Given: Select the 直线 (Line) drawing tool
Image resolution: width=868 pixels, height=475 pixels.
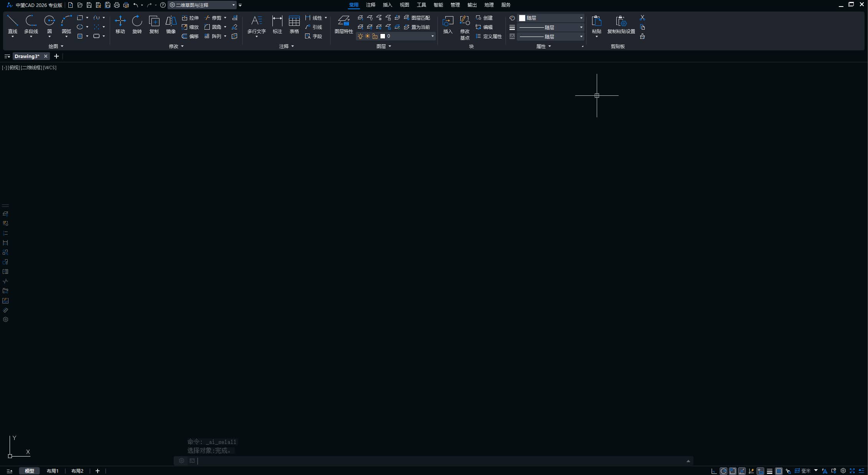Looking at the screenshot, I should tap(13, 25).
